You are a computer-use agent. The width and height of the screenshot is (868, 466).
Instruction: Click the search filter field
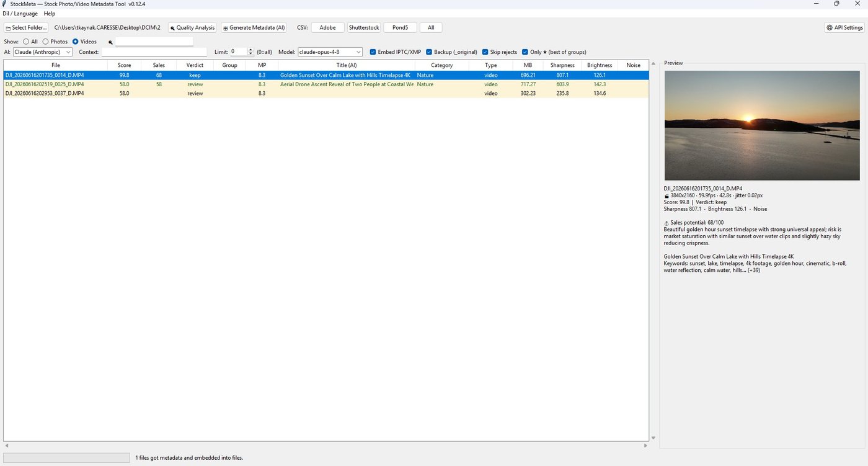pyautogui.click(x=154, y=42)
